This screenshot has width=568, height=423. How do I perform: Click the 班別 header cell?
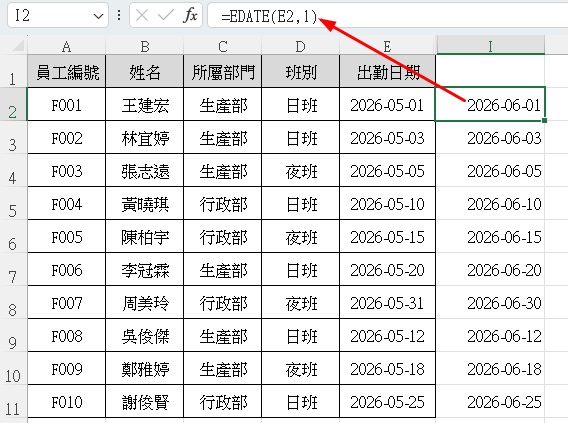pyautogui.click(x=301, y=71)
